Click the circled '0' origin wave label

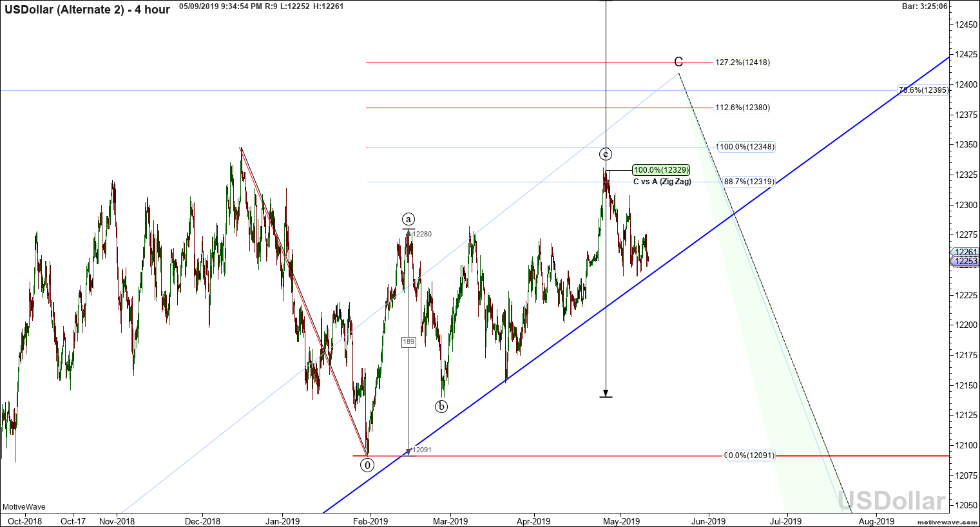point(367,465)
